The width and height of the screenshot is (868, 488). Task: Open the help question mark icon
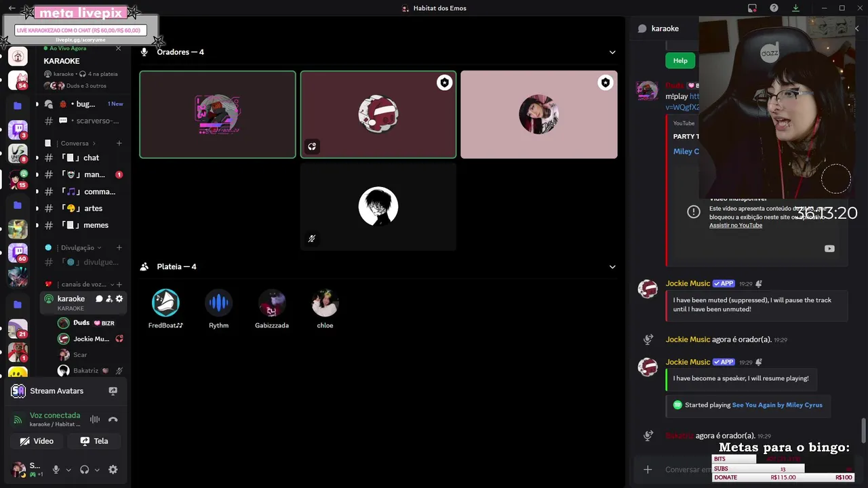pyautogui.click(x=774, y=8)
